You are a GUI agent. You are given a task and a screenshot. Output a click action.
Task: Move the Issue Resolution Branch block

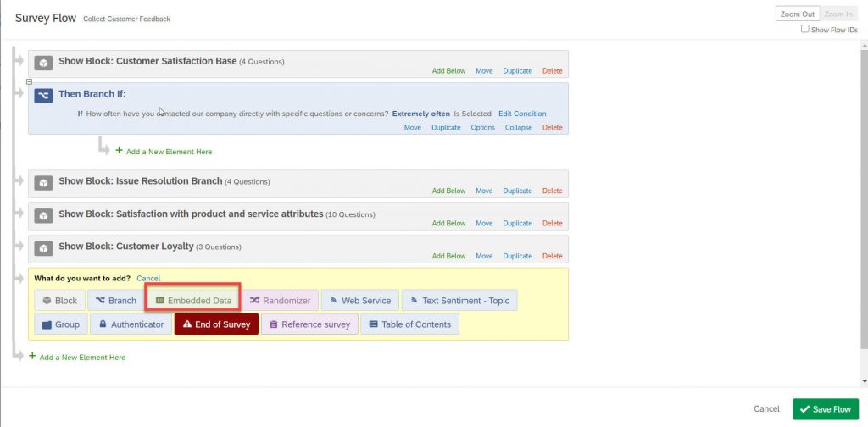(x=484, y=191)
